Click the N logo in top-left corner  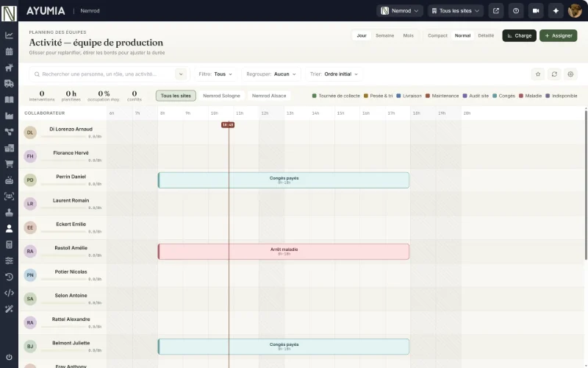[9, 13]
